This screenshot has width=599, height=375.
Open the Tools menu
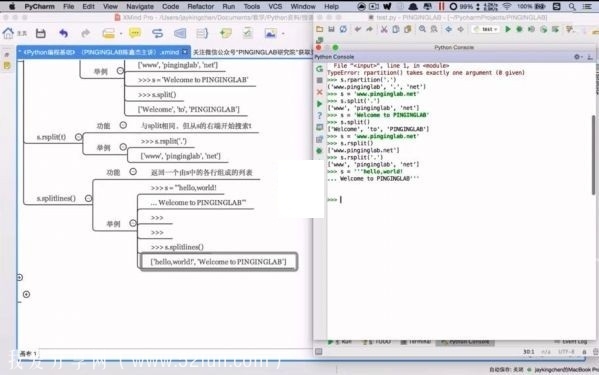click(251, 6)
